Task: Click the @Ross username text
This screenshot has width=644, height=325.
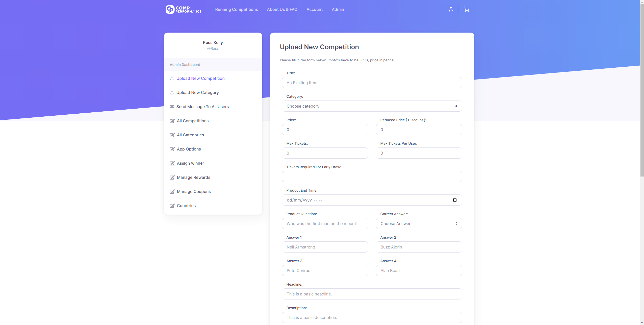Action: pos(213,48)
